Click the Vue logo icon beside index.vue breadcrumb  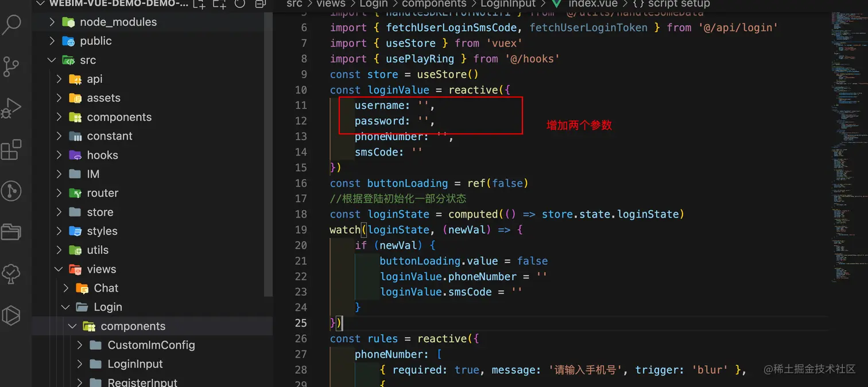(x=556, y=3)
